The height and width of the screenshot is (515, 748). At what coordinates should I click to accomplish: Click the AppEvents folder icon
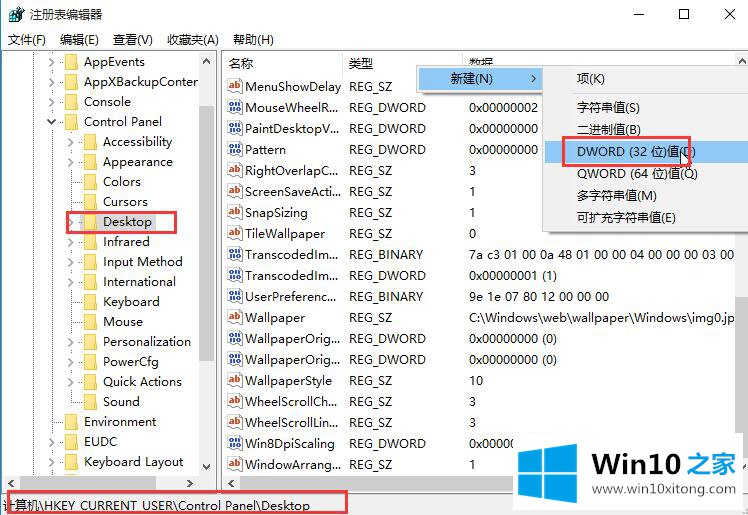(71, 62)
